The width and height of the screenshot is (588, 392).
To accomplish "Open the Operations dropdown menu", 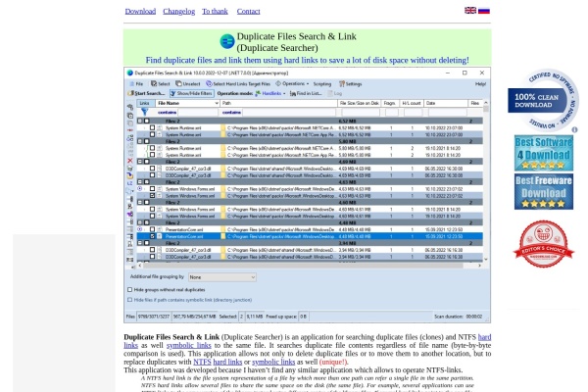I will click(x=292, y=83).
